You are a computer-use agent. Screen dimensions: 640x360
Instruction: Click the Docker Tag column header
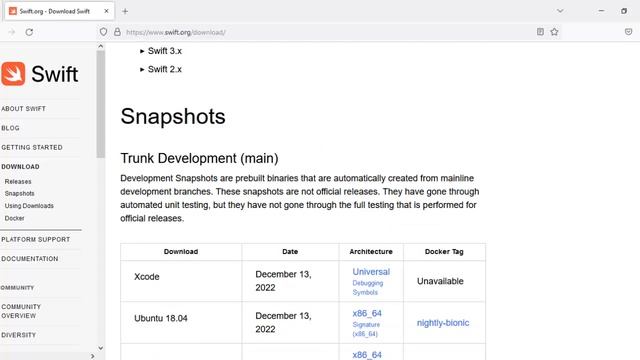pyautogui.click(x=444, y=252)
